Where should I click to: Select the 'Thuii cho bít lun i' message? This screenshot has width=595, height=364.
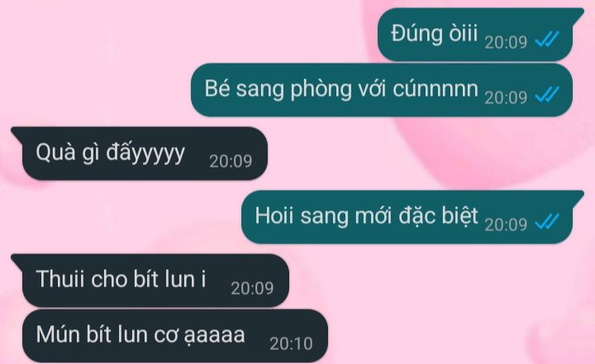point(150,281)
